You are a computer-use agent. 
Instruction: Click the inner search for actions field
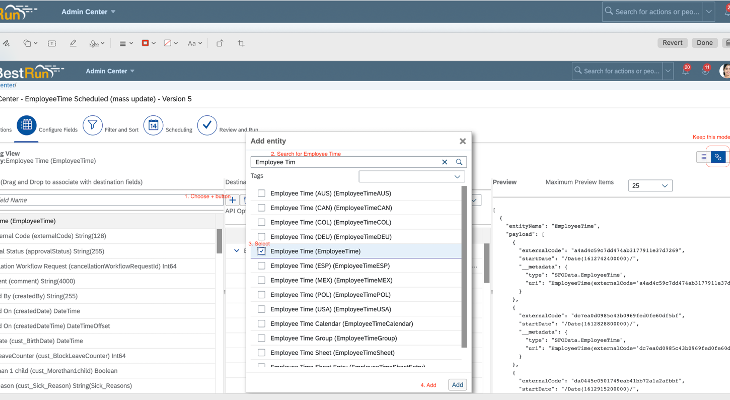pos(618,71)
